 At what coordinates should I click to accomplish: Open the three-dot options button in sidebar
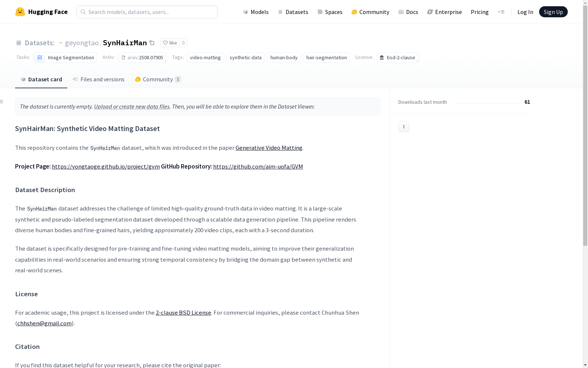pyautogui.click(x=404, y=127)
